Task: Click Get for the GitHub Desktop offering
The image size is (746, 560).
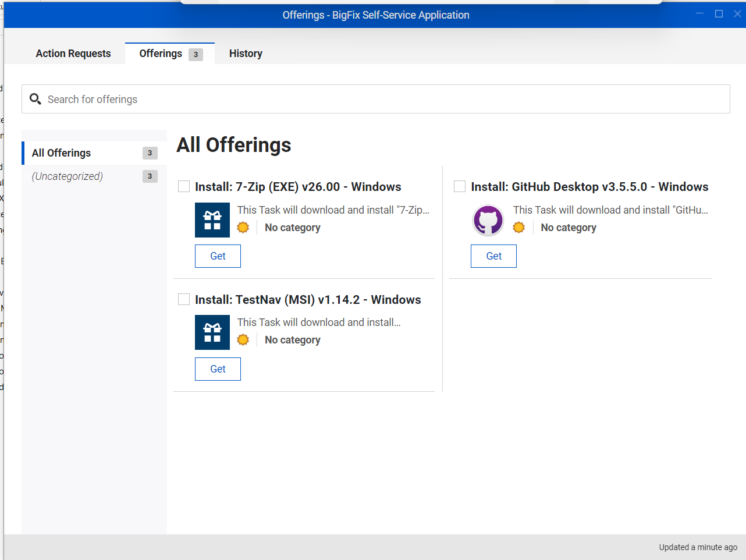Action: [x=493, y=256]
